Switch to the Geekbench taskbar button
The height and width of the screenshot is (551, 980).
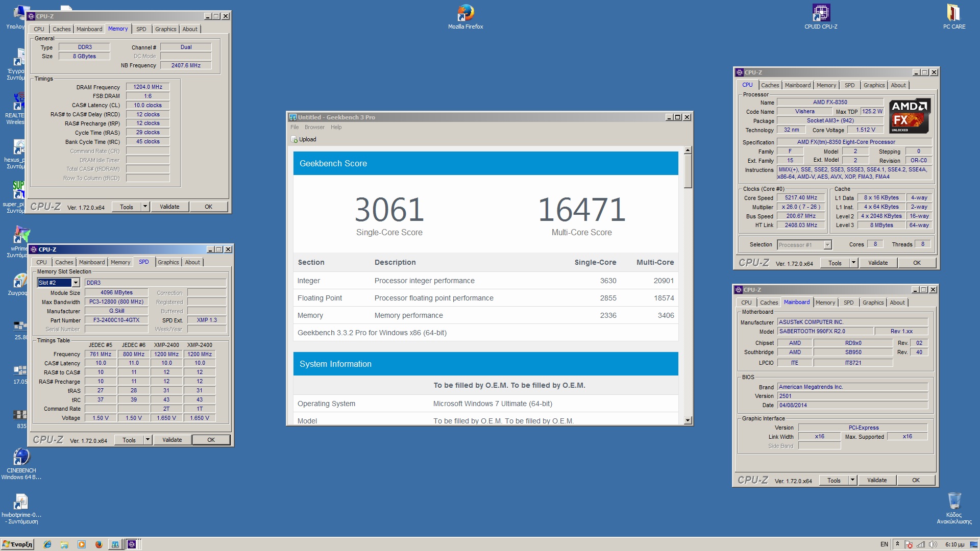tap(116, 544)
